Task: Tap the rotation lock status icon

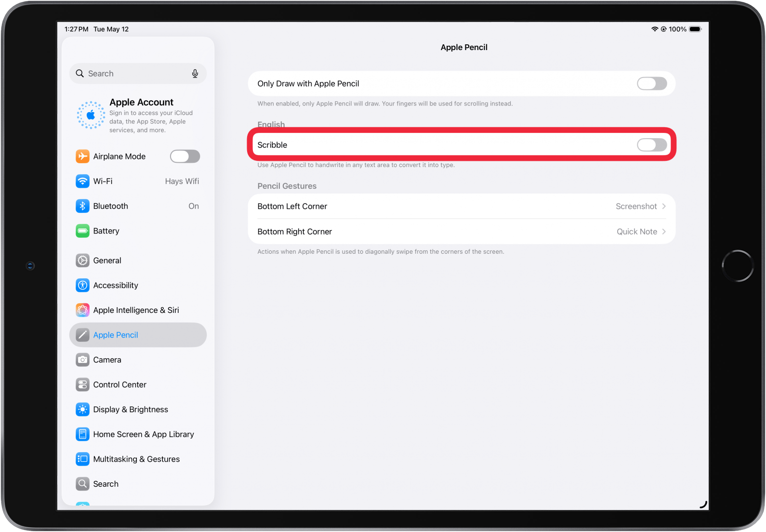Action: tap(663, 29)
